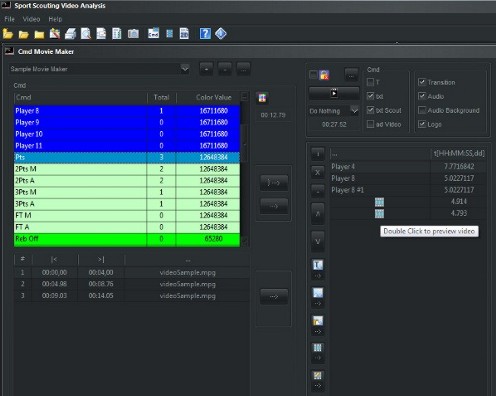The width and height of the screenshot is (496, 396).
Task: Select the 'Player 10' row in Cmd table
Action: (127, 134)
